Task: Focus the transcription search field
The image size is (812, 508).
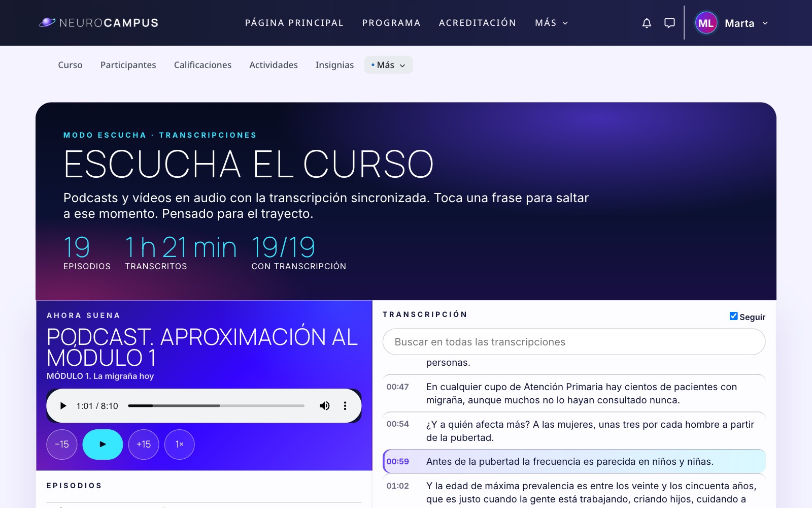Action: 574,342
